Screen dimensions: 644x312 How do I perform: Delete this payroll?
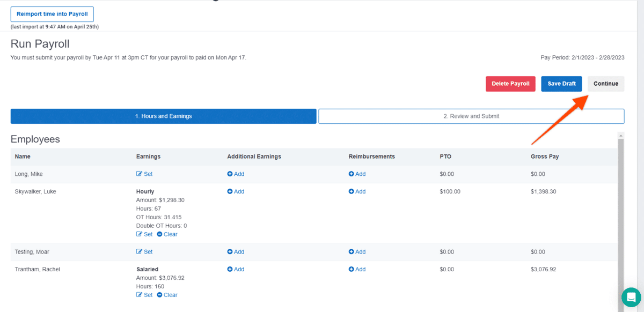(510, 84)
